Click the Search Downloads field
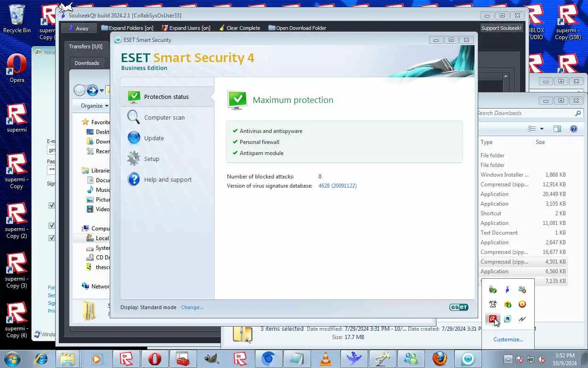 point(531,113)
